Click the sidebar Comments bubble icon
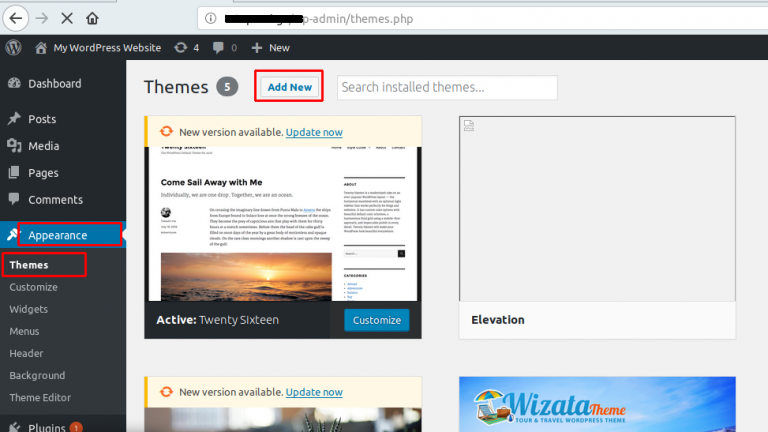768x432 pixels. [14, 199]
